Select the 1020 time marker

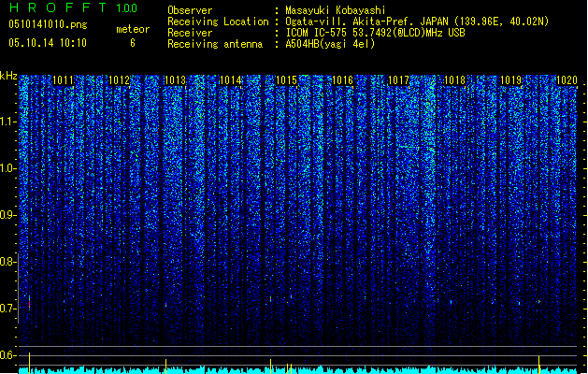(x=566, y=80)
